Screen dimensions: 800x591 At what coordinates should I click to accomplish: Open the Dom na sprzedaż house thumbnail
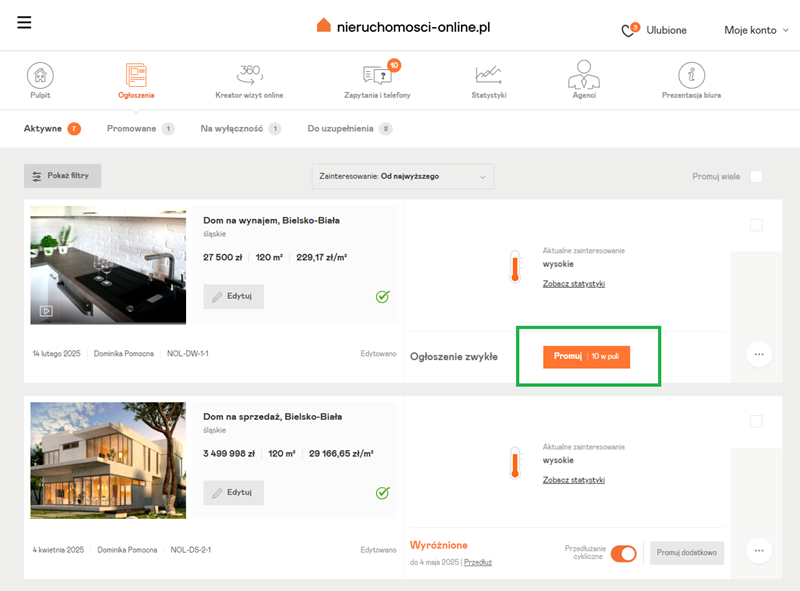(x=108, y=460)
